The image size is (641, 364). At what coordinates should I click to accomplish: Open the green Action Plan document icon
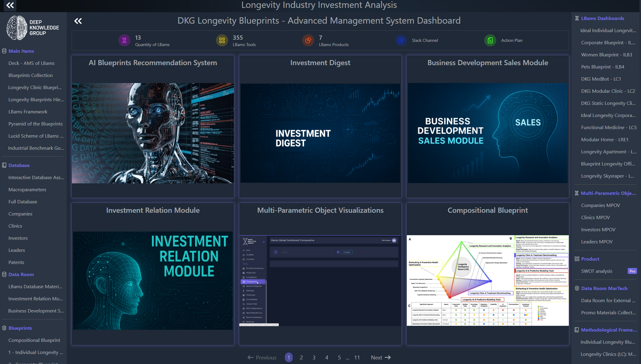pyautogui.click(x=490, y=40)
